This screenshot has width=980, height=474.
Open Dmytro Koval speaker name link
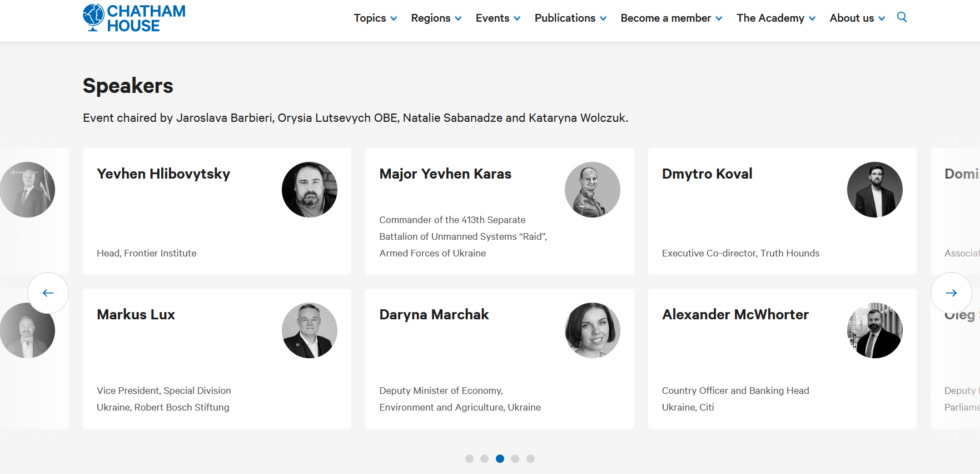[707, 174]
